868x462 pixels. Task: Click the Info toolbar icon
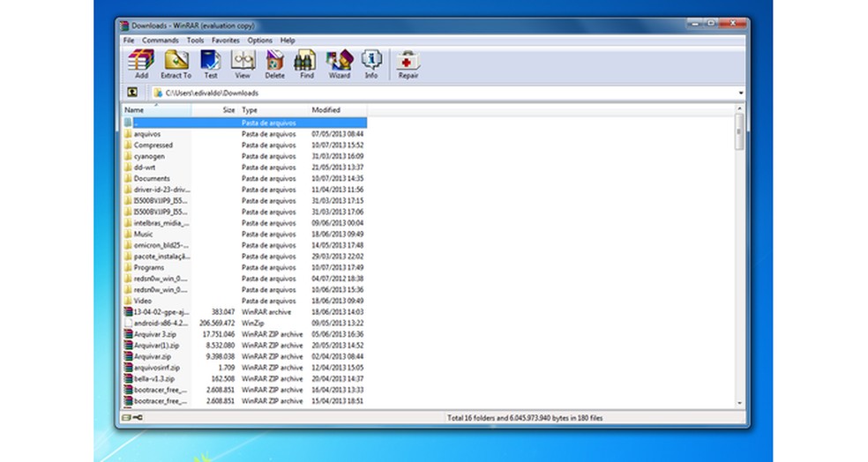[371, 60]
